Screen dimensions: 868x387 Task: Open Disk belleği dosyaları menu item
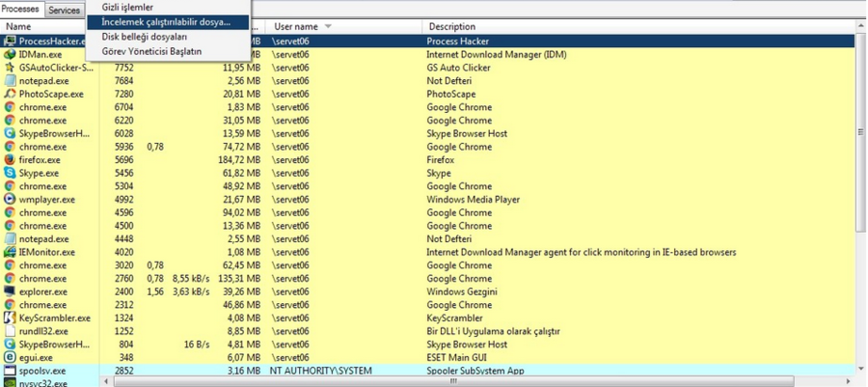click(145, 37)
